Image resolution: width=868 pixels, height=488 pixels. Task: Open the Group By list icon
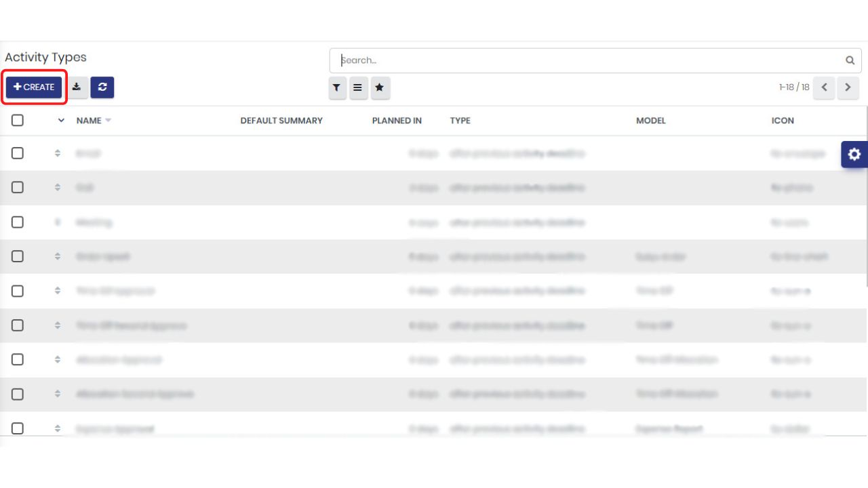click(357, 87)
